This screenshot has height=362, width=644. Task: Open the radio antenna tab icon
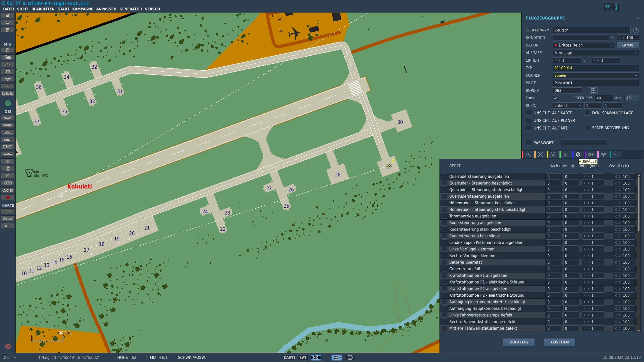[603, 155]
